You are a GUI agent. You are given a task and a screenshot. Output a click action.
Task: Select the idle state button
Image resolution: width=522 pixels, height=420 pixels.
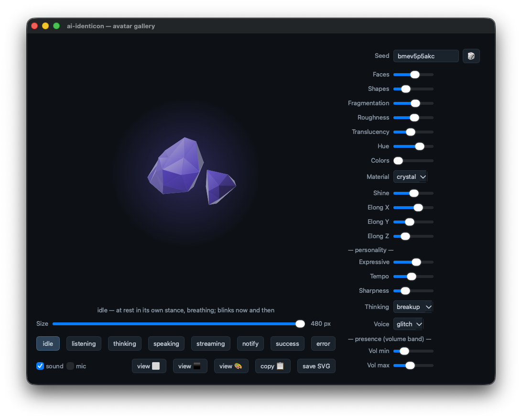coord(48,344)
